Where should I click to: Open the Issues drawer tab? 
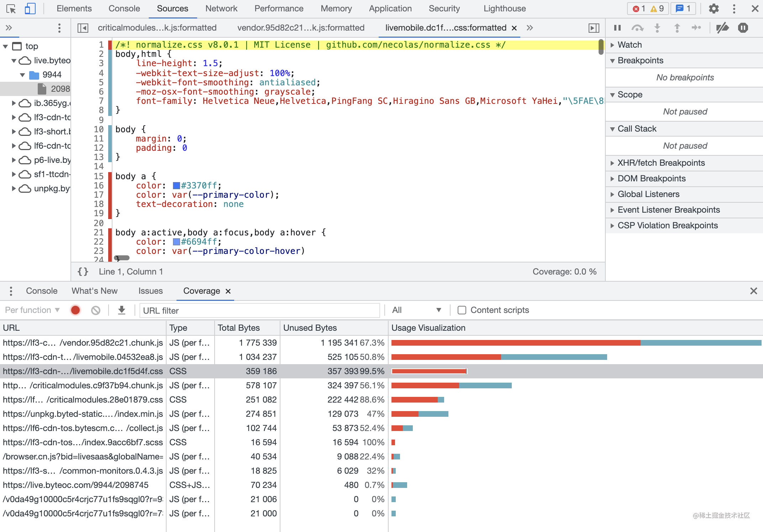(x=150, y=291)
